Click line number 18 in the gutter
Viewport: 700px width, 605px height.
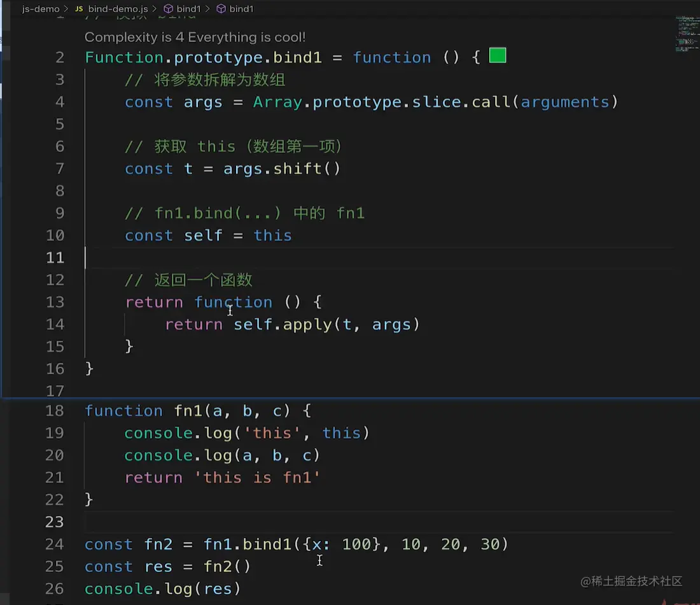(55, 411)
